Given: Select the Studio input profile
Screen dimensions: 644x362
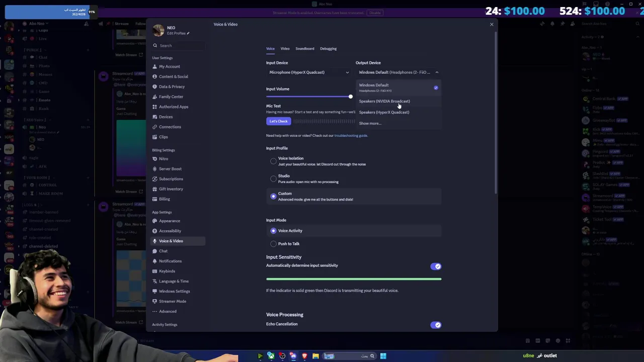Looking at the screenshot, I should click(273, 179).
